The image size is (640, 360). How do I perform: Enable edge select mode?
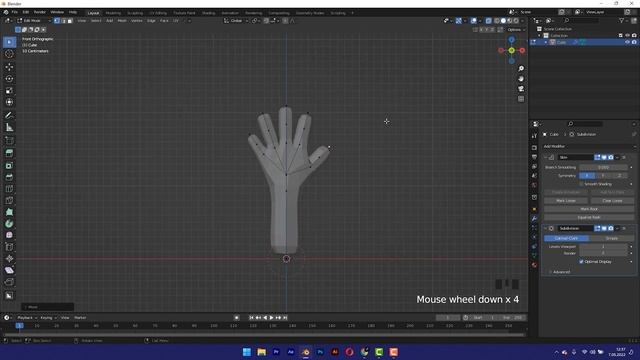[63, 20]
